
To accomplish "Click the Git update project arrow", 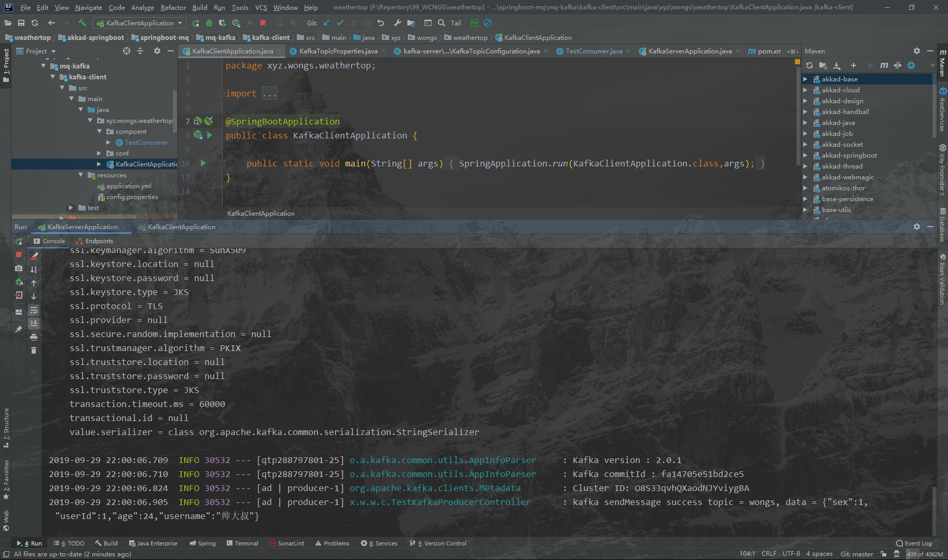I will click(x=326, y=23).
